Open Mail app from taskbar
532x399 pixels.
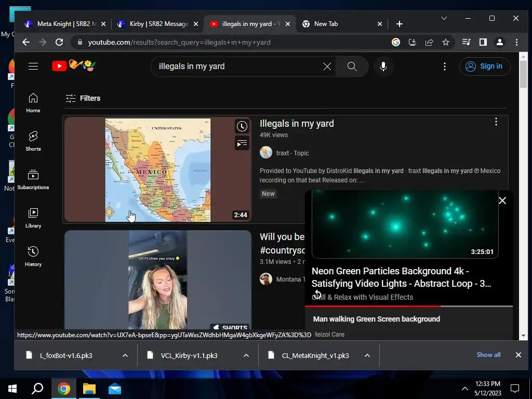click(x=115, y=389)
